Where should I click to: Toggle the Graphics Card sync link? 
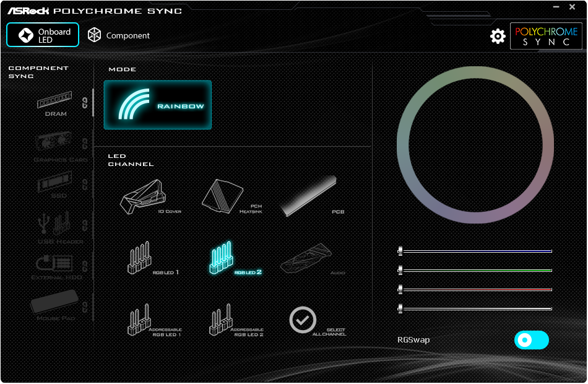[x=85, y=144]
